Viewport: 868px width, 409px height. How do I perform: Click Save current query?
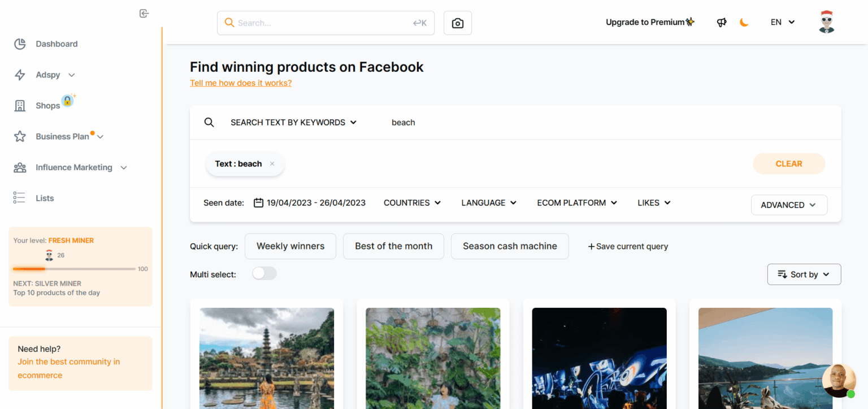click(x=628, y=246)
